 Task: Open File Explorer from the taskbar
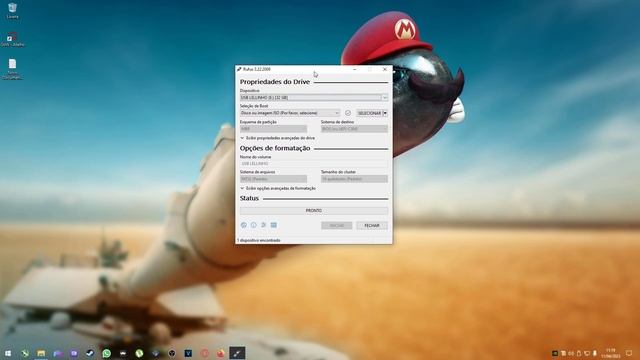41,353
